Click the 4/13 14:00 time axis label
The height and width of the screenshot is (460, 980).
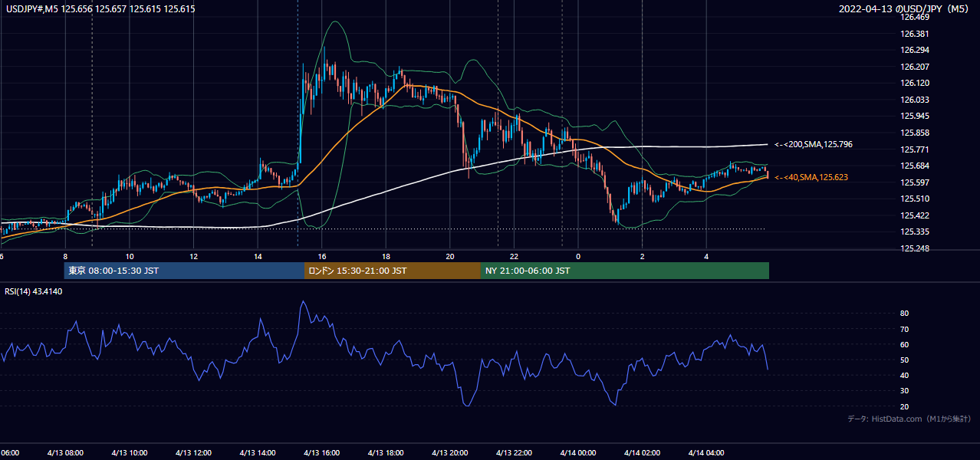tap(258, 452)
